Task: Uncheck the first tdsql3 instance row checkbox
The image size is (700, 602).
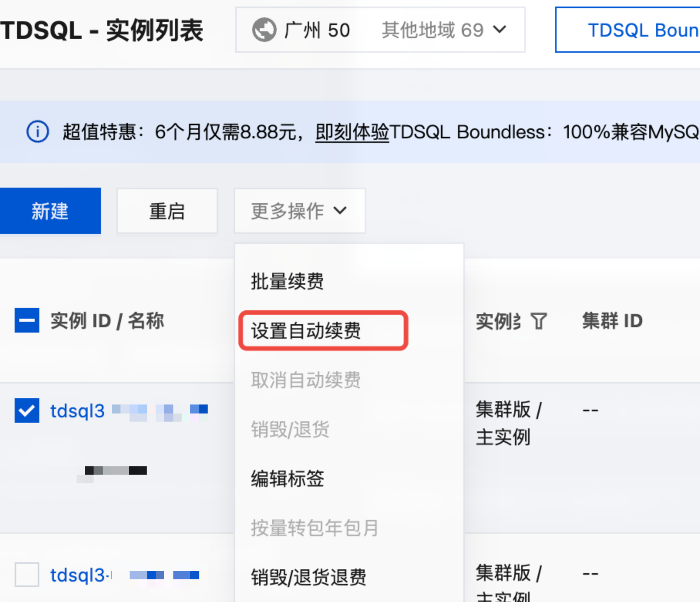Action: pos(27,410)
